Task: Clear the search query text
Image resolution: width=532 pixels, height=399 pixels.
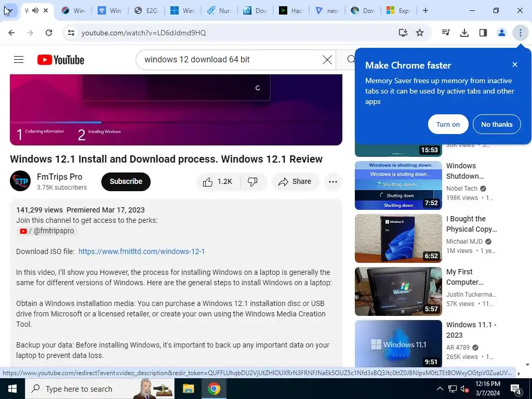Action: coord(327,60)
